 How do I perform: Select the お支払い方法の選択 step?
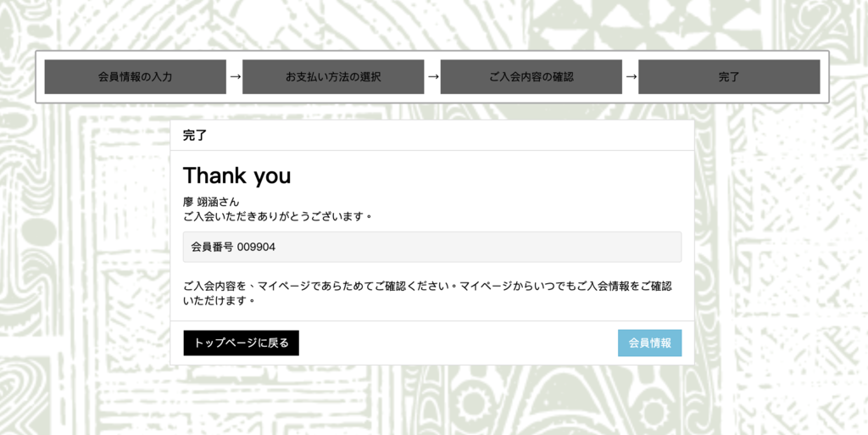[333, 77]
